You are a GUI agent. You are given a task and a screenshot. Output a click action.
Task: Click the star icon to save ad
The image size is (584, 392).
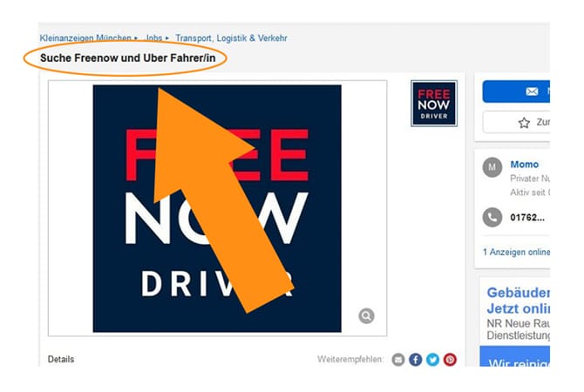pyautogui.click(x=524, y=123)
